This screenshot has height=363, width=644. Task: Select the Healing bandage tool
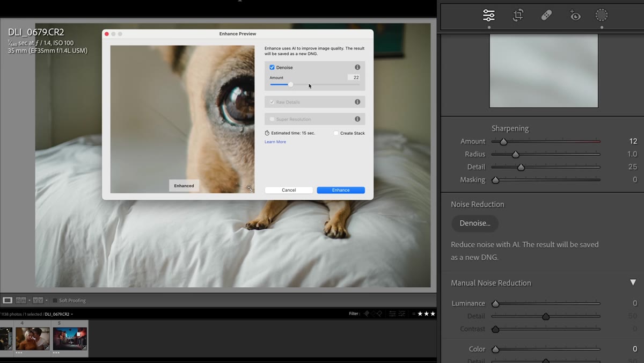(x=546, y=16)
